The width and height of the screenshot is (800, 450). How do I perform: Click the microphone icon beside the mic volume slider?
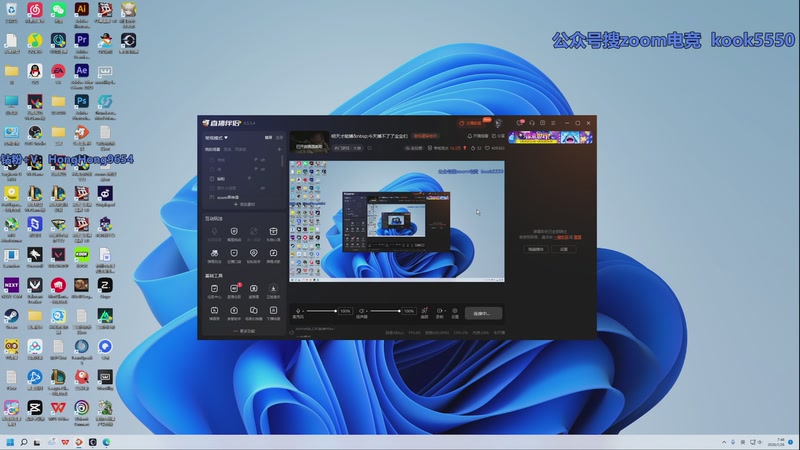pyautogui.click(x=299, y=311)
